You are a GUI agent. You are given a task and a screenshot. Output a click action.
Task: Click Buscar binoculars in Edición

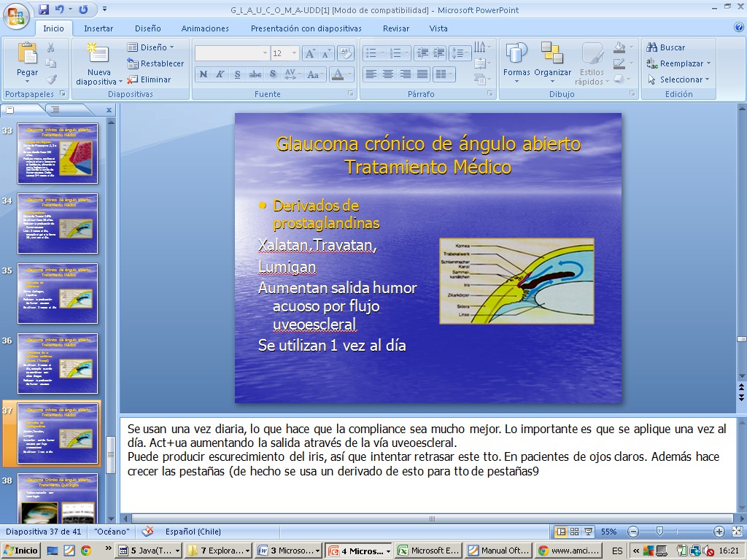665,47
